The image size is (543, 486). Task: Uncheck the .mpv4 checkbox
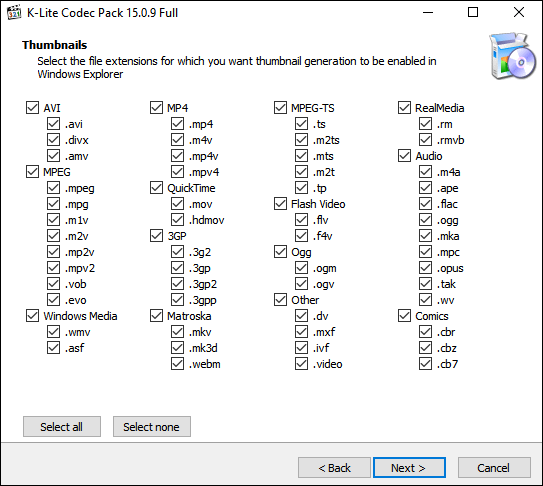click(177, 171)
